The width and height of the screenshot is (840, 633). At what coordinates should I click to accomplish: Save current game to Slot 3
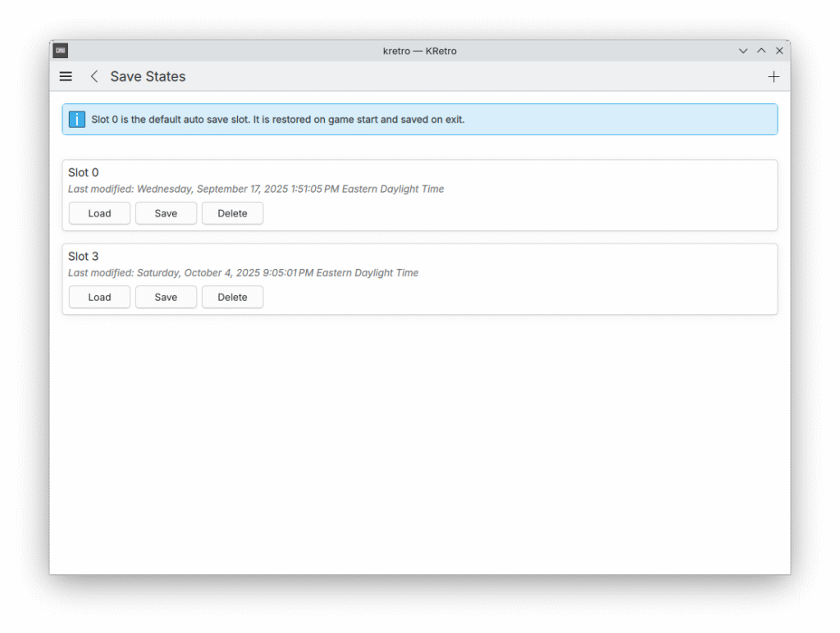coord(166,297)
